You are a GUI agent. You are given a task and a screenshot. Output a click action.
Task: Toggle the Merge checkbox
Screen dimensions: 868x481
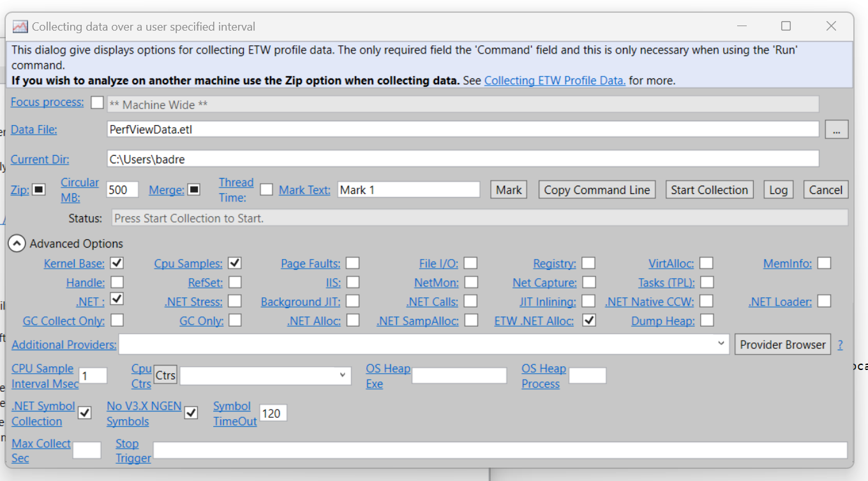pos(194,189)
